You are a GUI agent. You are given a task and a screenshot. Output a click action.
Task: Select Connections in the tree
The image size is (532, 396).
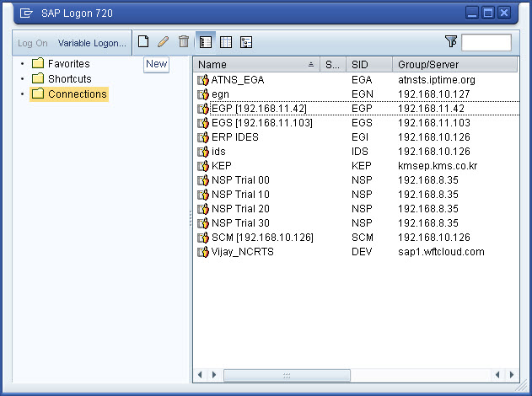point(78,94)
